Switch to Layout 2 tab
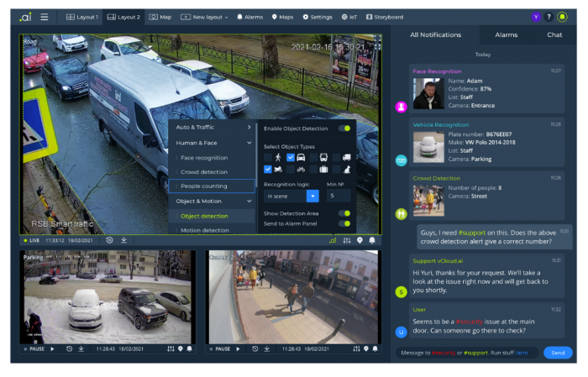The width and height of the screenshot is (588, 377). pos(123,18)
